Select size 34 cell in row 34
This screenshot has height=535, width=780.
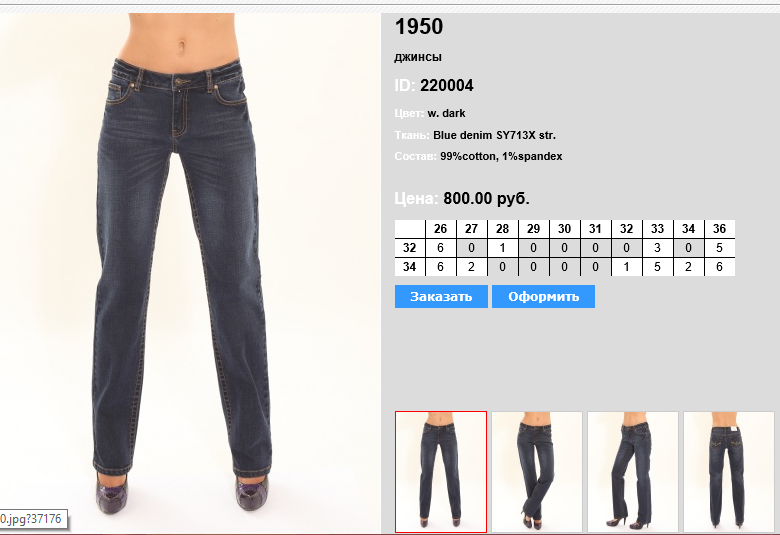point(688,267)
